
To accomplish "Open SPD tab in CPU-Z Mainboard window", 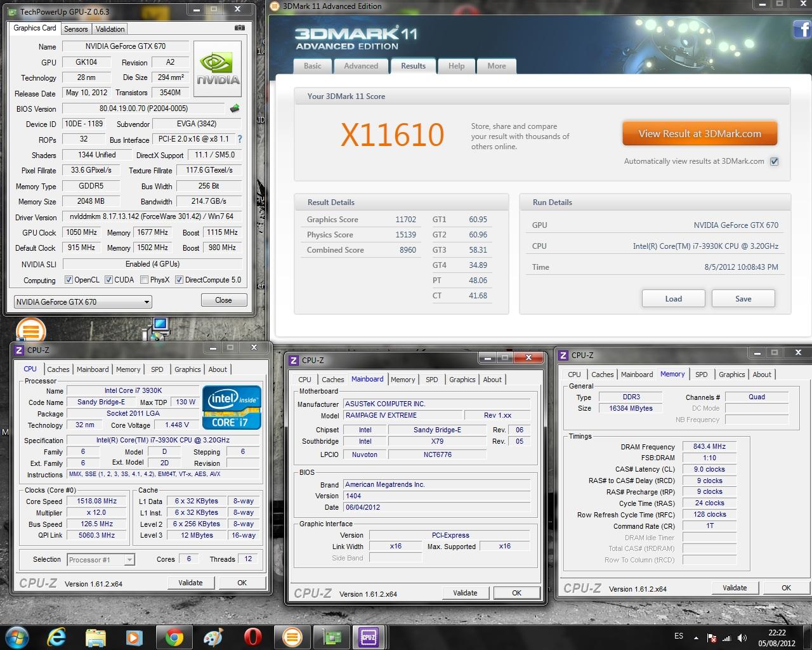I will 432,380.
